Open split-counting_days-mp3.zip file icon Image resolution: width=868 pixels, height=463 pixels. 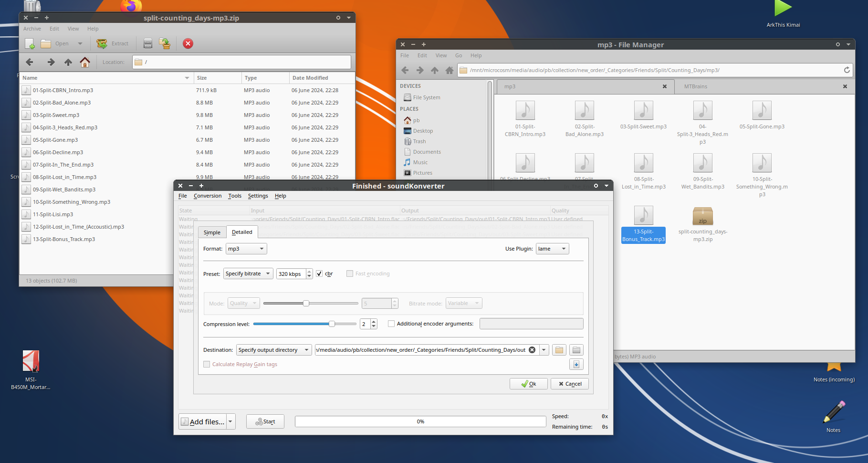tap(702, 216)
